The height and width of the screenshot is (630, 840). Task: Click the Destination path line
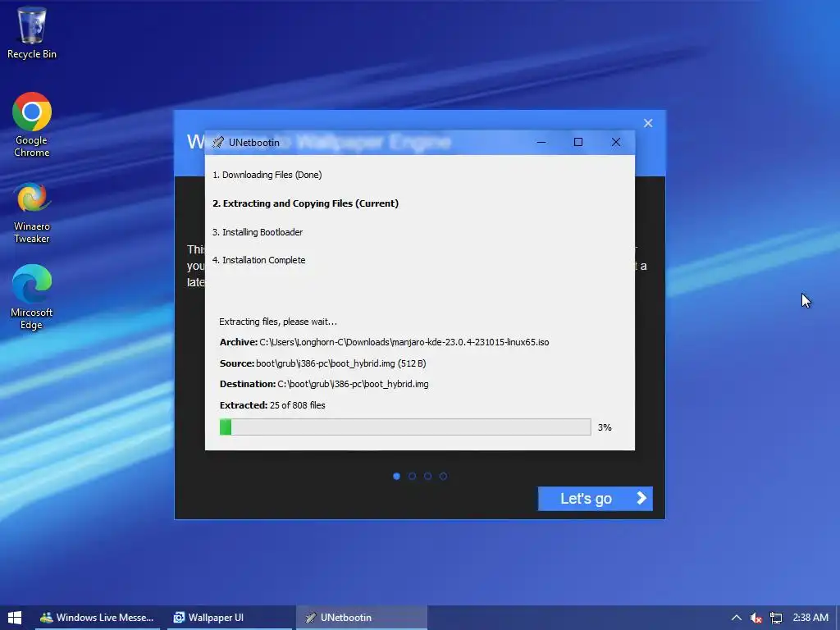(x=324, y=384)
